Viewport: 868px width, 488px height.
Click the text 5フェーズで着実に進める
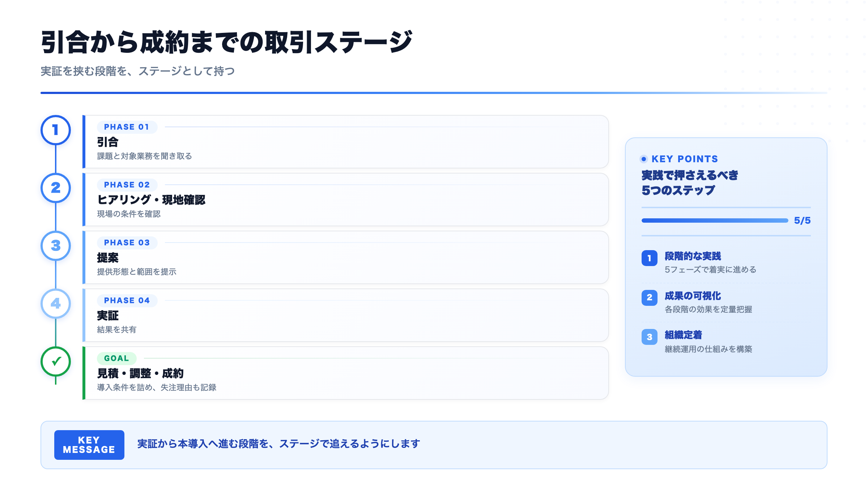pos(710,270)
